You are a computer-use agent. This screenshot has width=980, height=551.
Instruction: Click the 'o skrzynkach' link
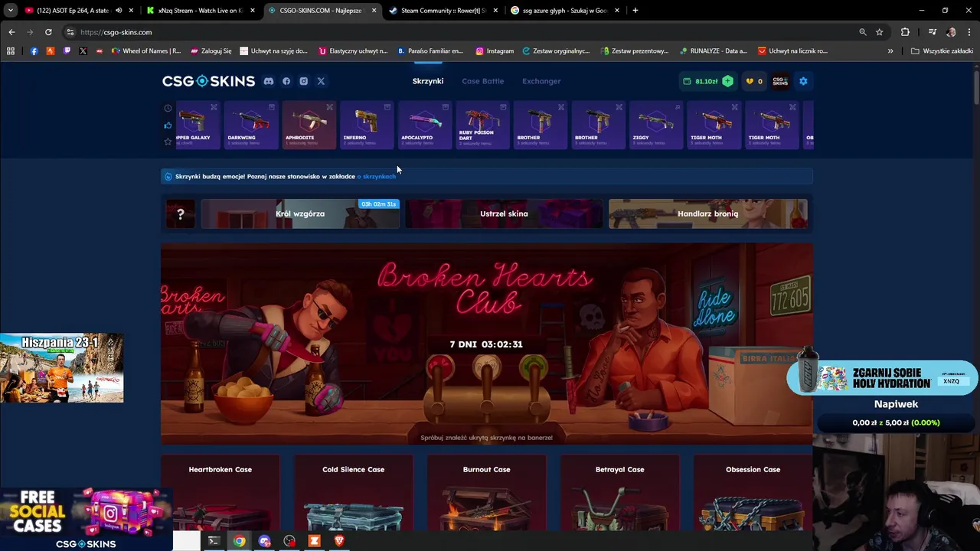[377, 177]
